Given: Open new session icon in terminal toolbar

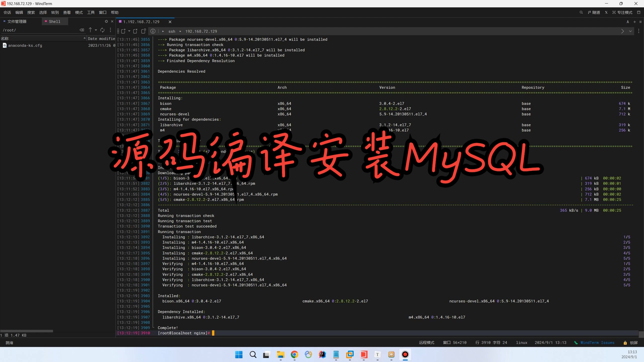Looking at the screenshot, I should 123,31.
